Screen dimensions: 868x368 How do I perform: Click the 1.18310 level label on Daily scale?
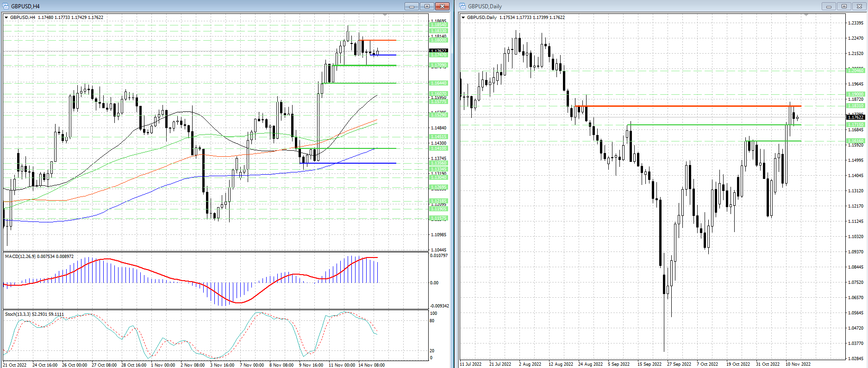[855, 106]
